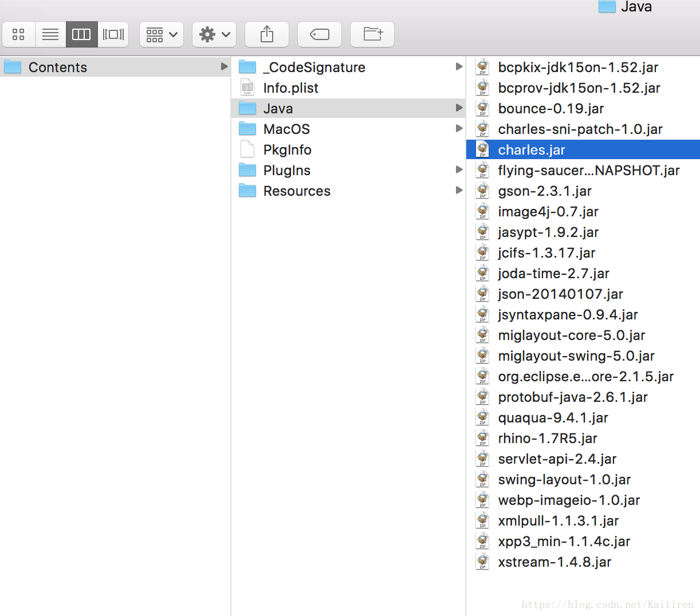This screenshot has width=700, height=616.
Task: Switch to cover flow view
Action: [x=113, y=34]
